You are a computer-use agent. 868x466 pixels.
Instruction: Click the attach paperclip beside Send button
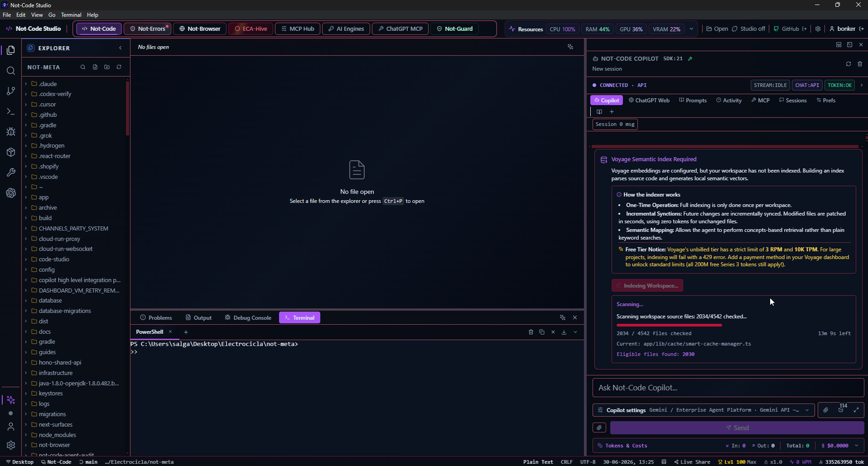[x=599, y=428]
